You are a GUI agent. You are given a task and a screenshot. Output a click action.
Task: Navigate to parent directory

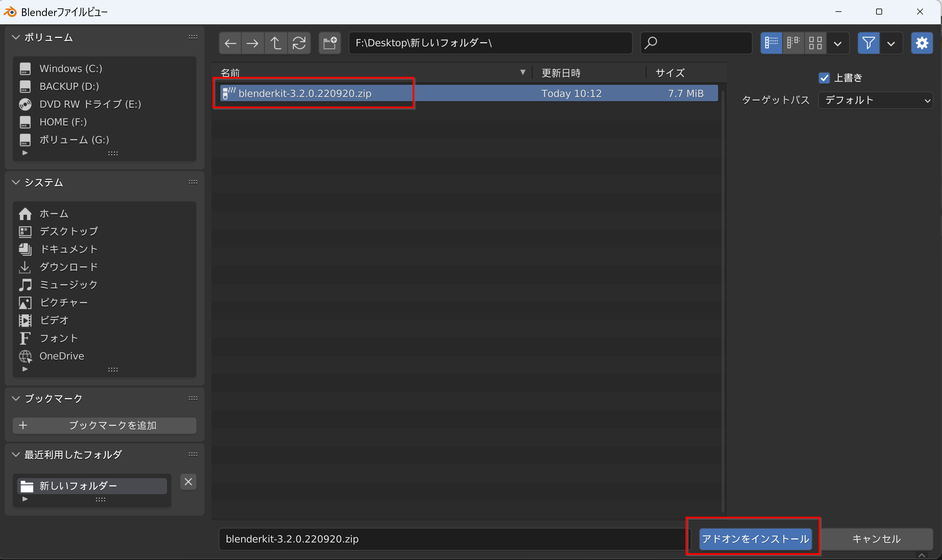[276, 43]
